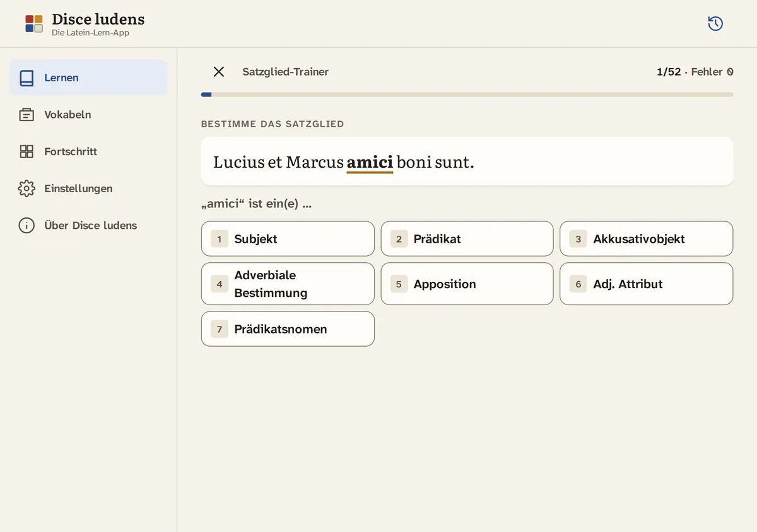Click the 1/52 · Fehler 0 counter

coord(695,72)
